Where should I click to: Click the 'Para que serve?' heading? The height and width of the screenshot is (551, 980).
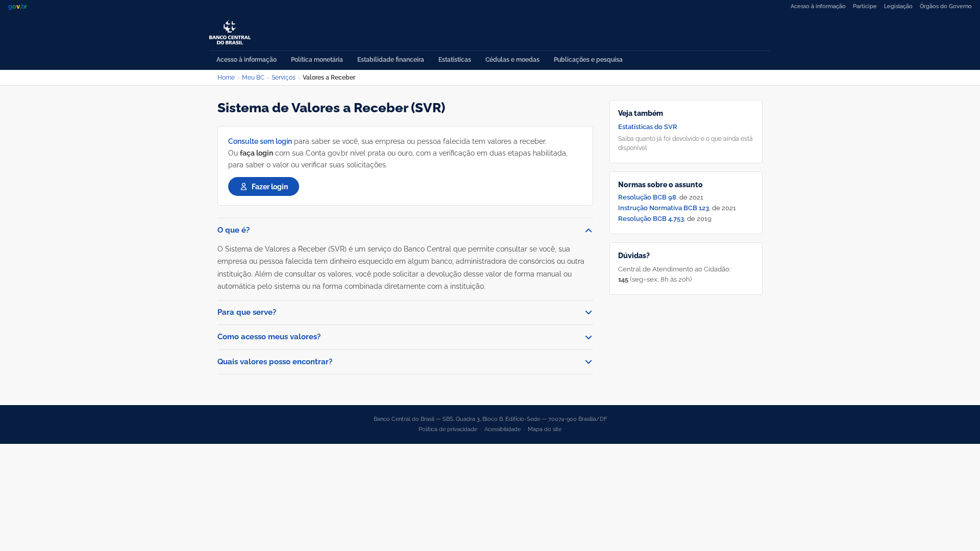[247, 312]
